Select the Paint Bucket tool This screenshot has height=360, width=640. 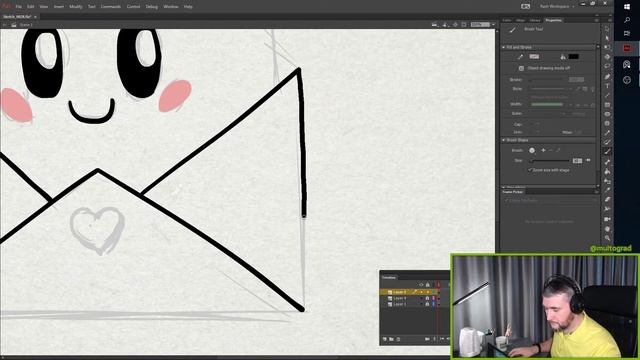coord(607,171)
